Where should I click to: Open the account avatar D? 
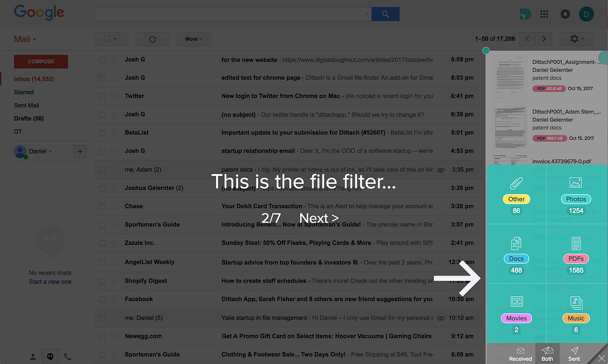pos(586,15)
